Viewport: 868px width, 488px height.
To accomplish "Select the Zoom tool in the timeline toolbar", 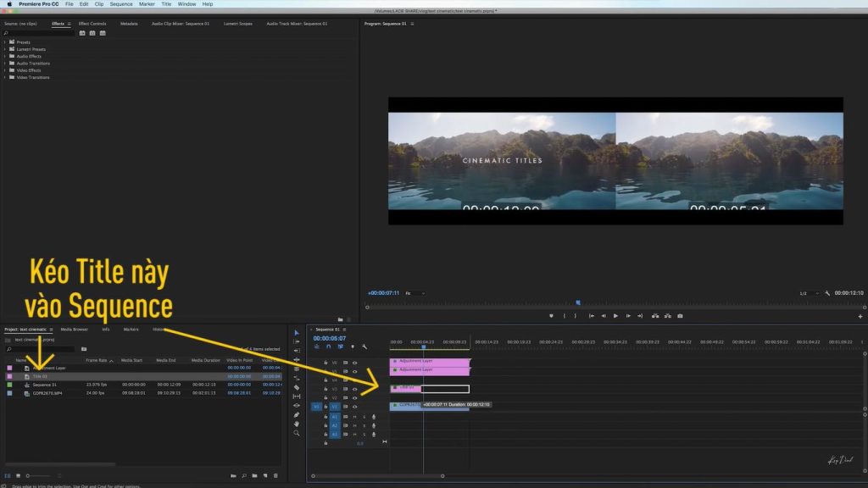I will [x=296, y=432].
